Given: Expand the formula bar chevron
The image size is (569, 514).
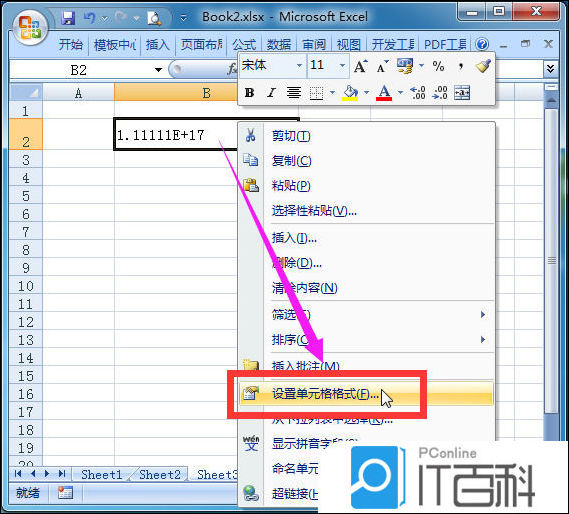Looking at the screenshot, I should [x=550, y=69].
